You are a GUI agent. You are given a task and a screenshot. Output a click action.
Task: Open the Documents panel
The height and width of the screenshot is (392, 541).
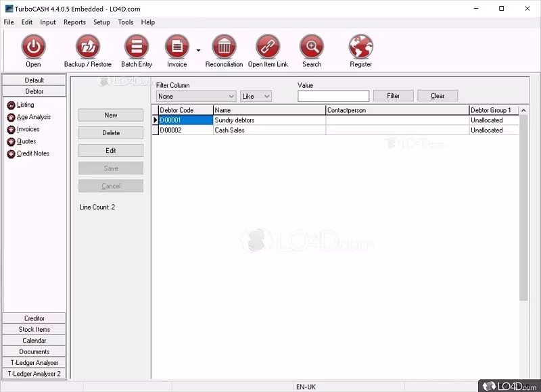(x=34, y=351)
